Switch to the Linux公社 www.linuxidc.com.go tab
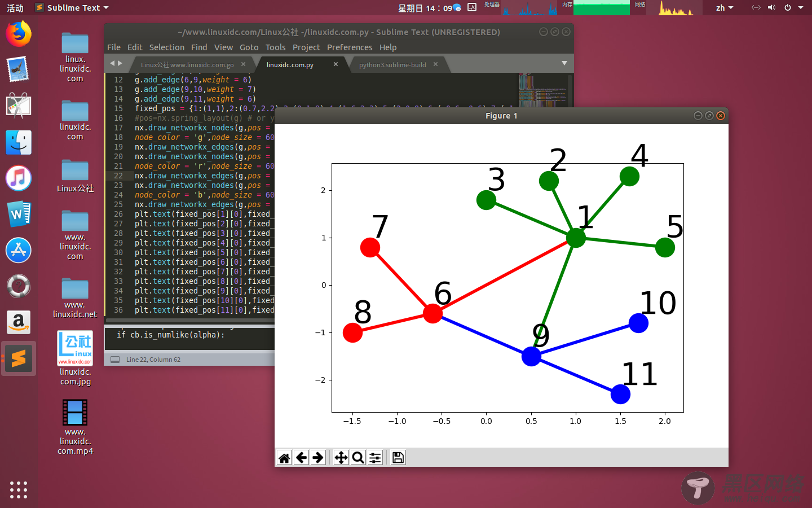The image size is (812, 508). click(x=187, y=65)
